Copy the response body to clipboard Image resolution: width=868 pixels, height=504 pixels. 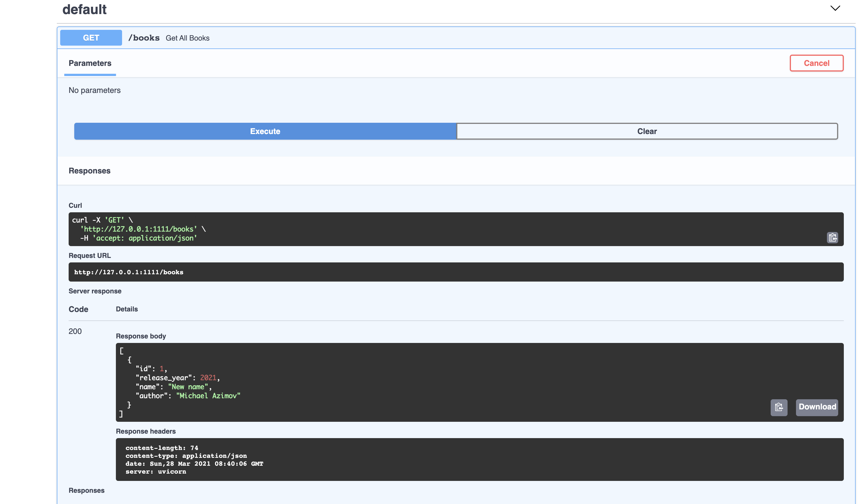(x=779, y=407)
